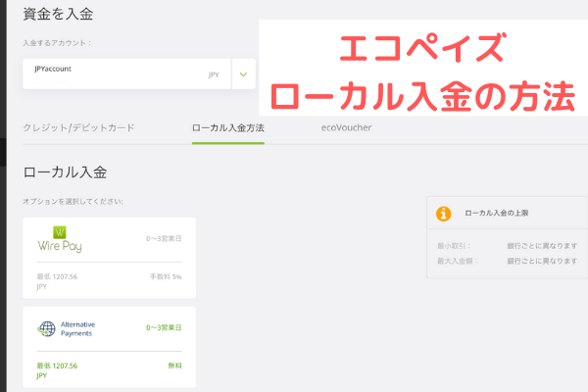
Task: Open the JPYaccount account selector
Action: click(x=125, y=73)
